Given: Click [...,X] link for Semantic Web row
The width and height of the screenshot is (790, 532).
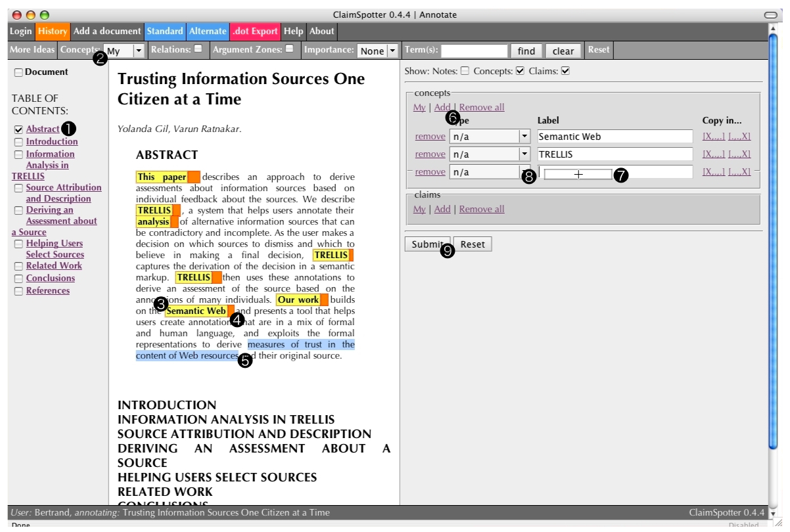Looking at the screenshot, I should 739,137.
